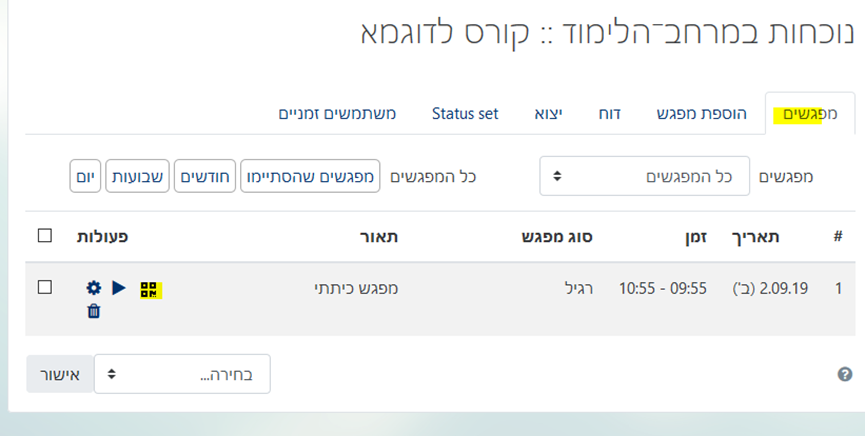The height and width of the screenshot is (436, 865).
Task: Click the QR code icon for the session
Action: coord(150,289)
